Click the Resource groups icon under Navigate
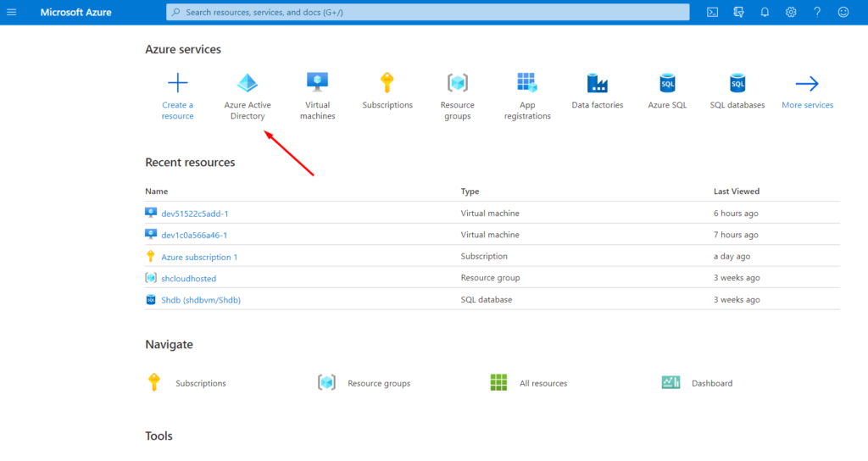Image resolution: width=868 pixels, height=461 pixels. pos(326,382)
